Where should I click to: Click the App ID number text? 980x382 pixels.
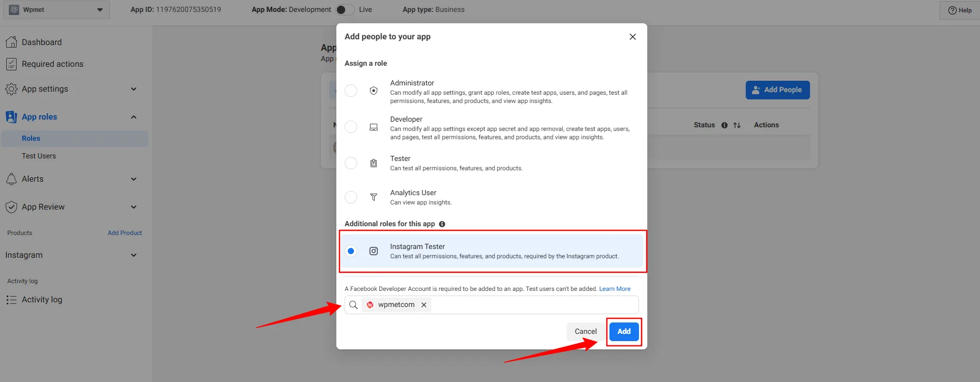[x=189, y=10]
